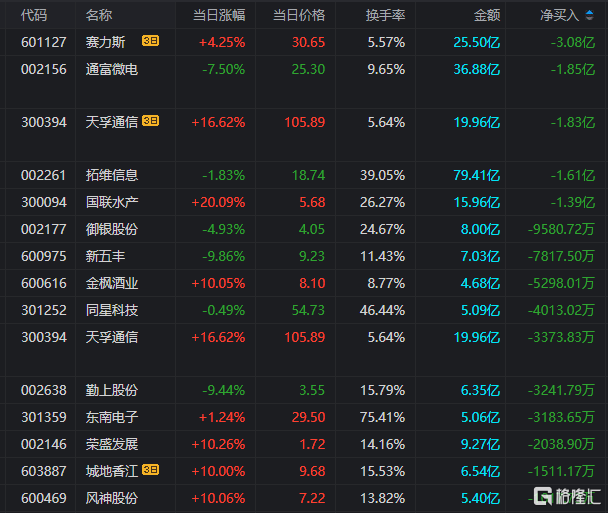Select stock code 601127
This screenshot has width=608, height=513.
click(x=44, y=42)
